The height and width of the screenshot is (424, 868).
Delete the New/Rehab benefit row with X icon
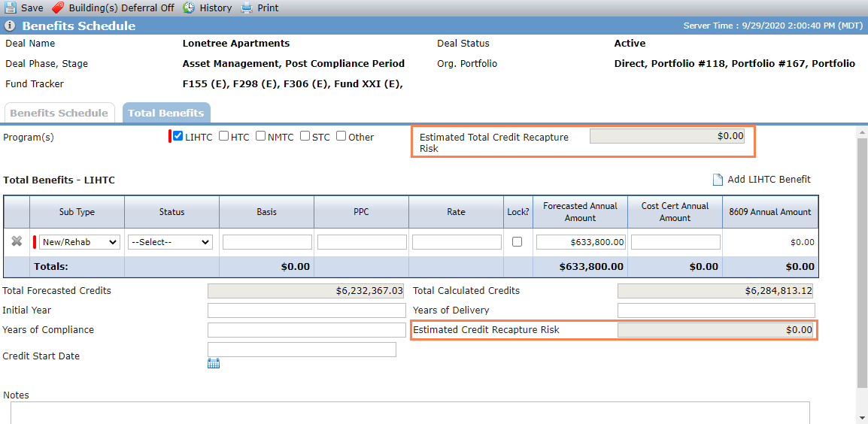(x=17, y=241)
